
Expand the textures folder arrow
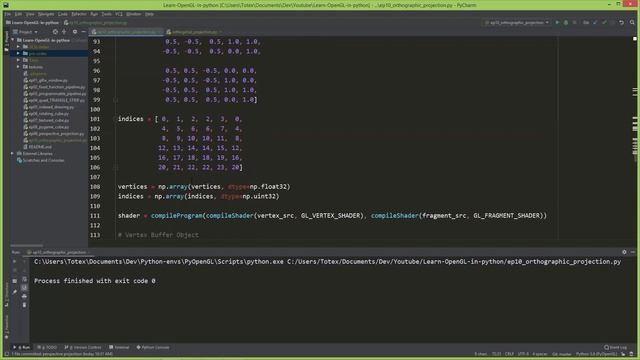(18, 67)
